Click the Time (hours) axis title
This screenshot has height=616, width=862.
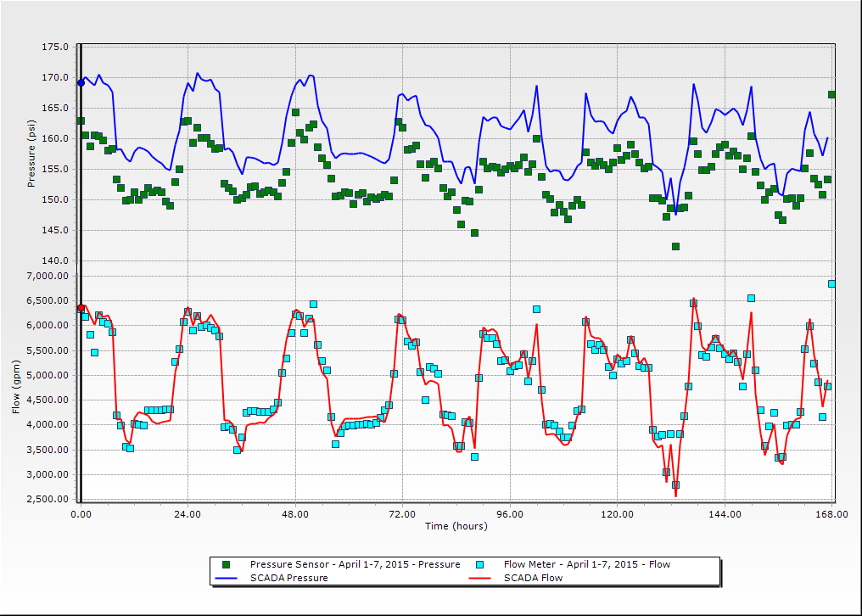456,526
